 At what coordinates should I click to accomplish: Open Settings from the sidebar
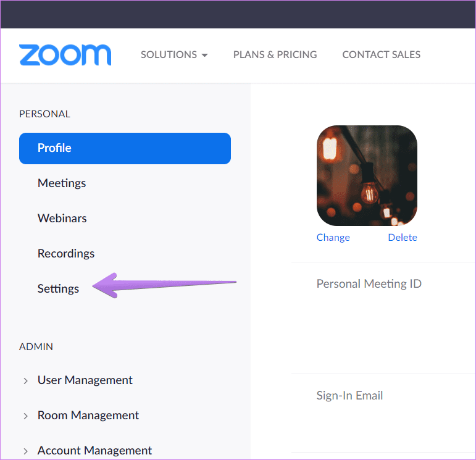58,289
